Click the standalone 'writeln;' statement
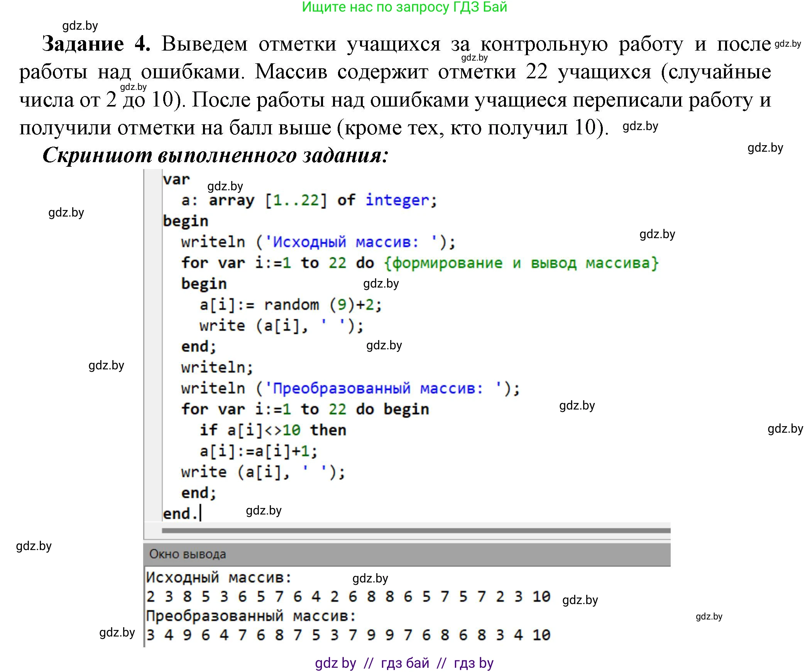Screen dimensions: 810x672 217,367
